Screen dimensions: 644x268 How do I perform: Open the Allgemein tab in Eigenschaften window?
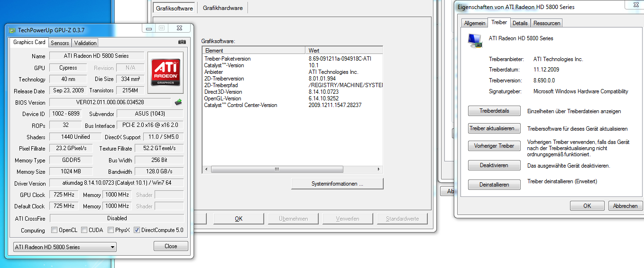coord(475,23)
